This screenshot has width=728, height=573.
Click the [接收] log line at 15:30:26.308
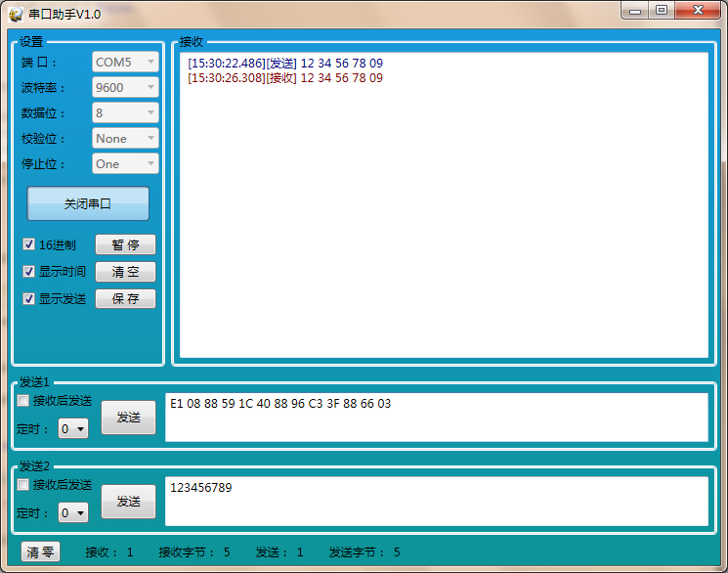pos(285,78)
